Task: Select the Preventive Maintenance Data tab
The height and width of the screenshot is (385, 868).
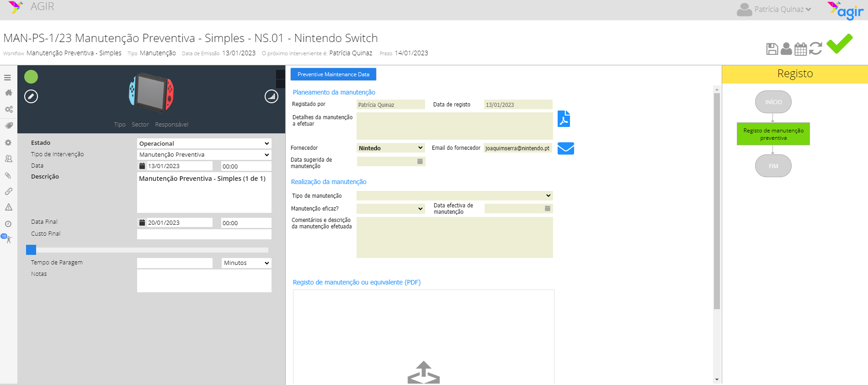Action: click(333, 74)
